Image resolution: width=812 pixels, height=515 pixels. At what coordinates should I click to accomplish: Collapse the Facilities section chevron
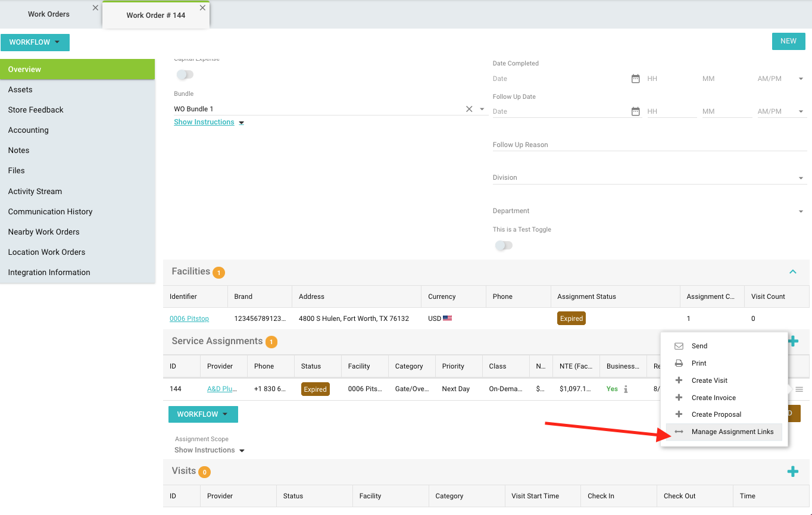792,271
